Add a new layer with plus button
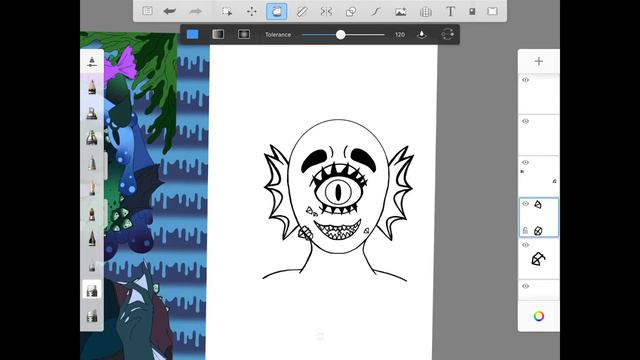 pos(539,61)
